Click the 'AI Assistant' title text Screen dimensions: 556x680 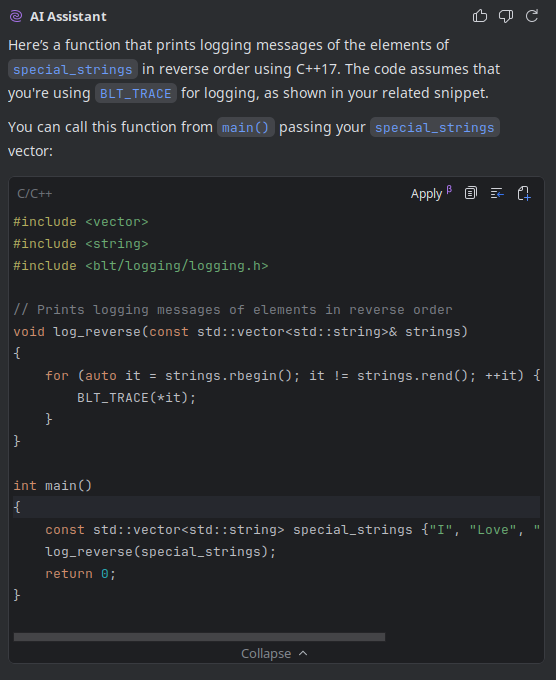(68, 16)
